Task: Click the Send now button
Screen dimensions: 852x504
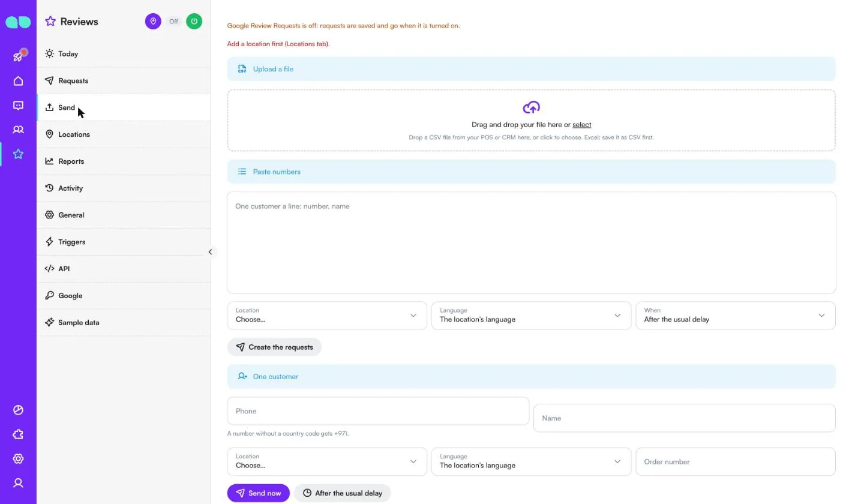Action: [x=259, y=493]
